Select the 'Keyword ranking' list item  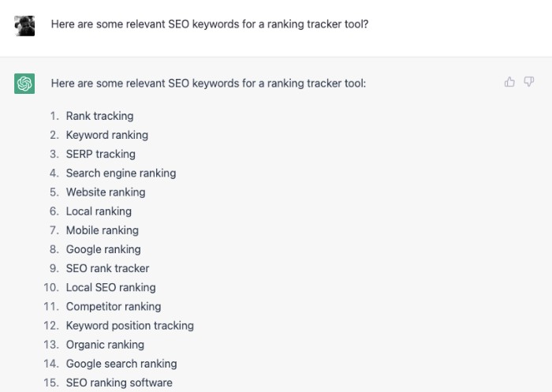coord(107,135)
